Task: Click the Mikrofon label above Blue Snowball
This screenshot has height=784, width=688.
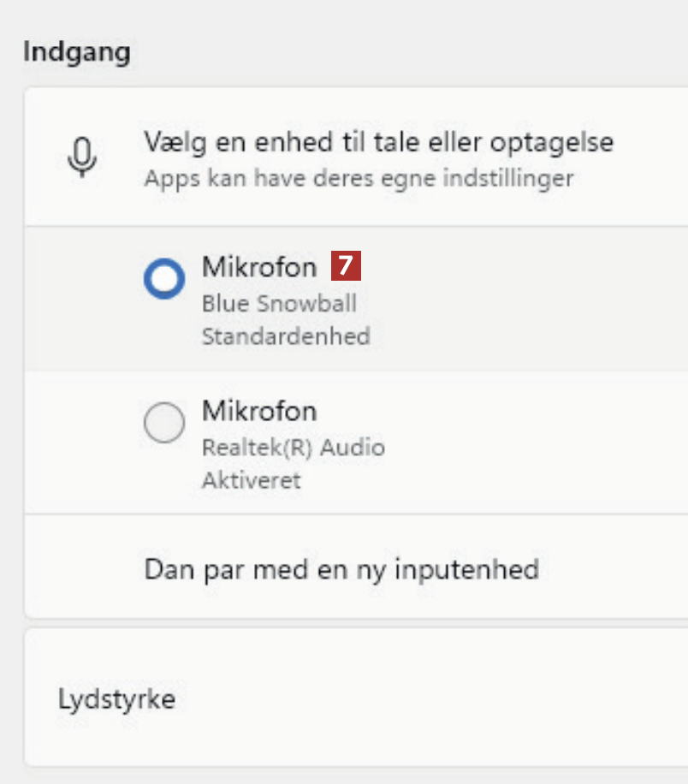Action: [x=259, y=267]
